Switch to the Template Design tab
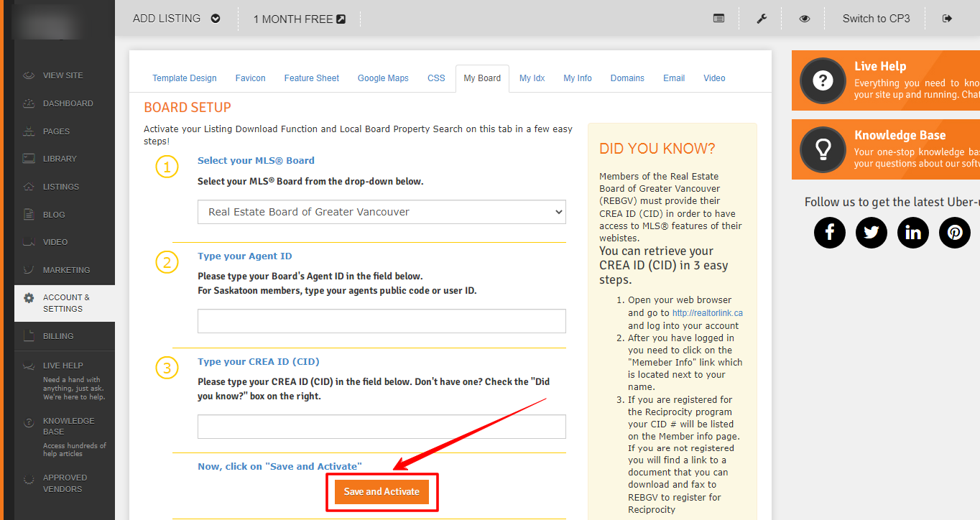This screenshot has height=520, width=980. point(185,78)
